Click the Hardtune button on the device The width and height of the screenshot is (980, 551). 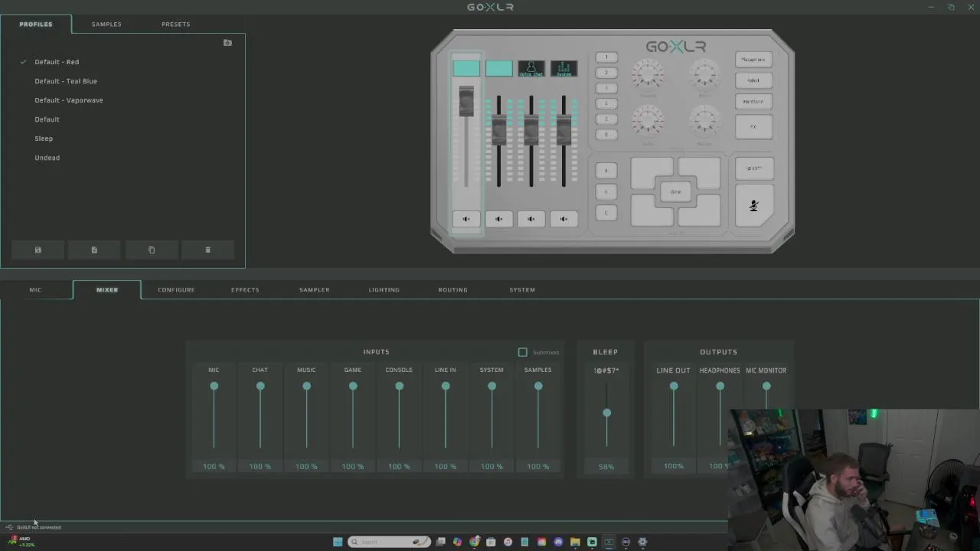click(x=753, y=101)
